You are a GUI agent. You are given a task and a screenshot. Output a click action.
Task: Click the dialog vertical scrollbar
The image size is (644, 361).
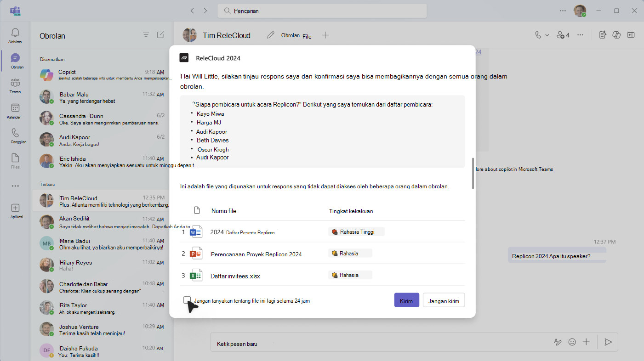[473, 173]
